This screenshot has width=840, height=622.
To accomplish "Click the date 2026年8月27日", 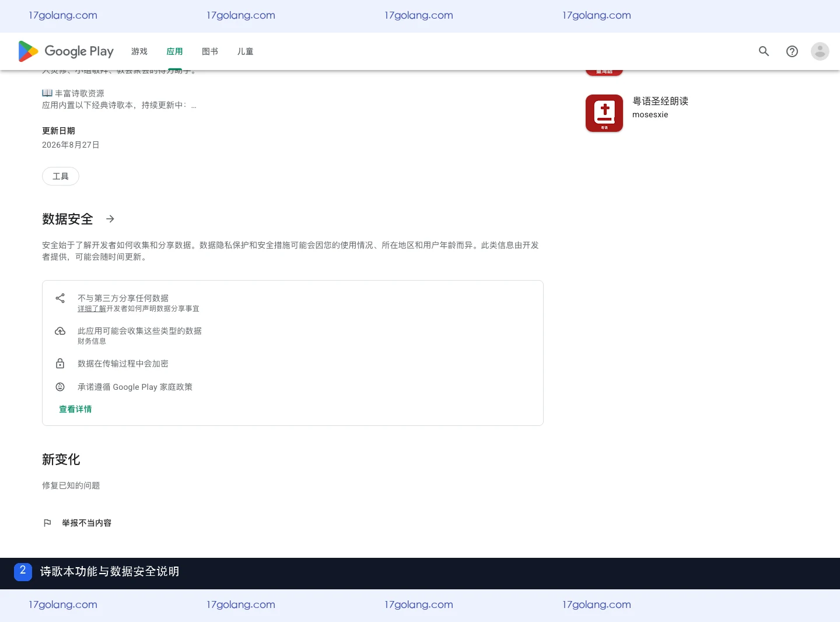I will pyautogui.click(x=71, y=145).
